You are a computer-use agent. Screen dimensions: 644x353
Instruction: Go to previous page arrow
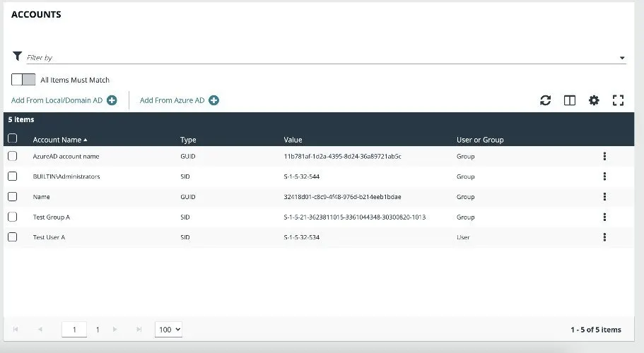[x=40, y=329]
